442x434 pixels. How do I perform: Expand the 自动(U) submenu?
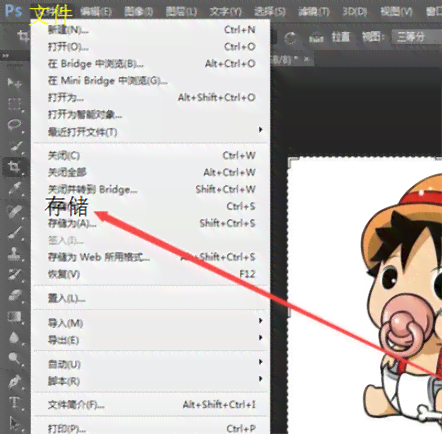[151, 364]
